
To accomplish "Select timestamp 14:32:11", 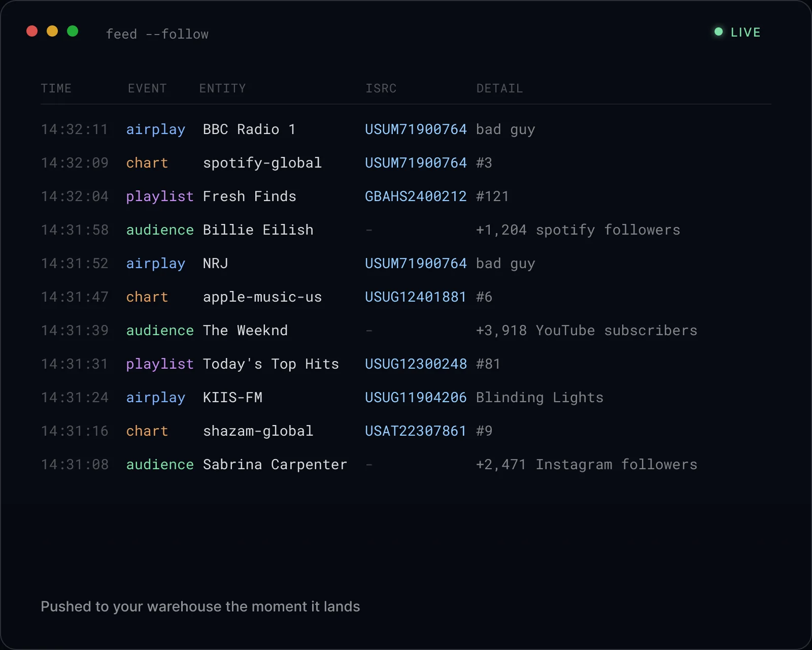I will point(75,129).
